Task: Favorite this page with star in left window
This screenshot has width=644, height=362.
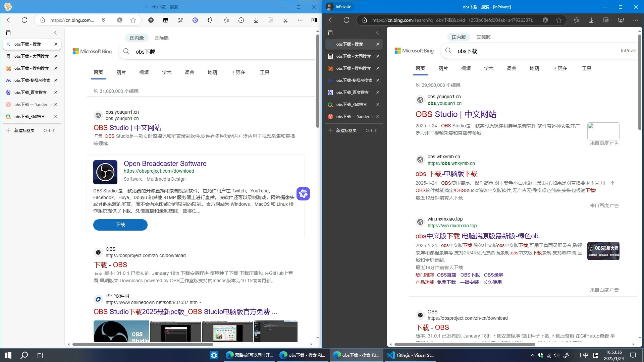Action: [x=133, y=20]
